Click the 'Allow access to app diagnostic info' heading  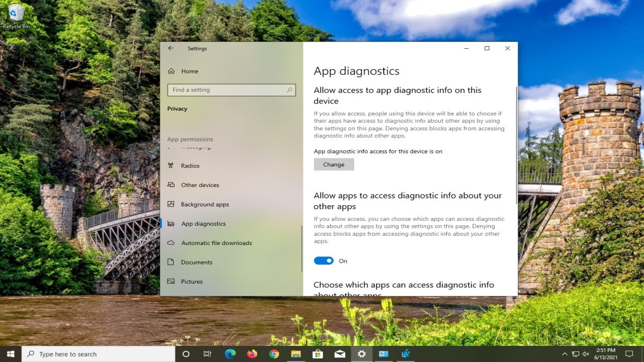click(x=397, y=96)
